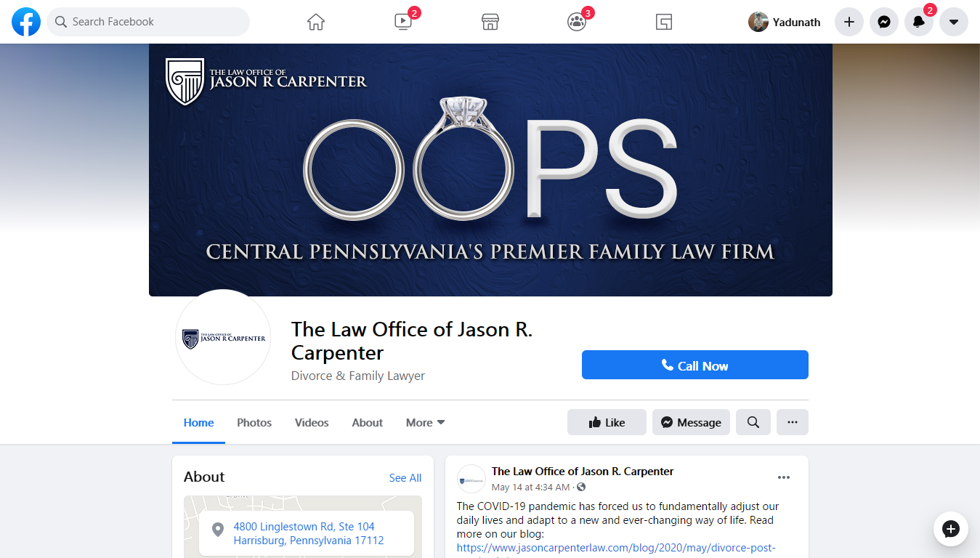This screenshot has height=558, width=980.
Task: Expand the More tab dropdown
Action: click(x=426, y=422)
